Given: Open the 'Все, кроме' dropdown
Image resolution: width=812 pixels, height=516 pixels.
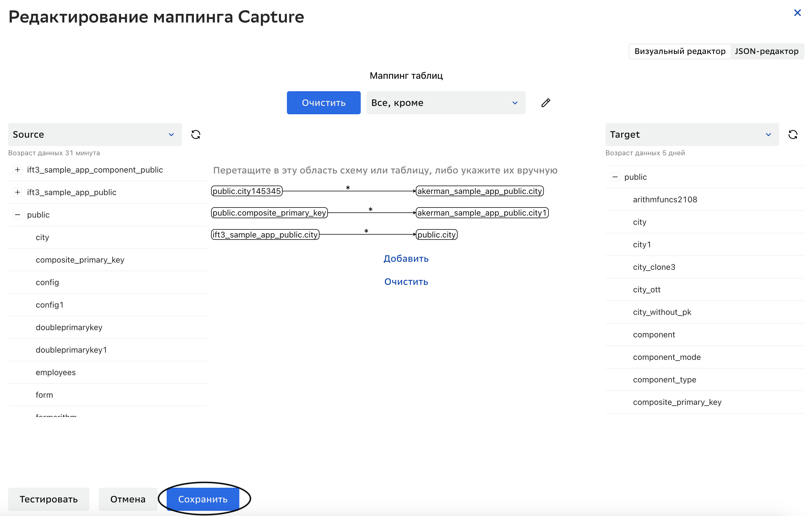Looking at the screenshot, I should pyautogui.click(x=446, y=102).
